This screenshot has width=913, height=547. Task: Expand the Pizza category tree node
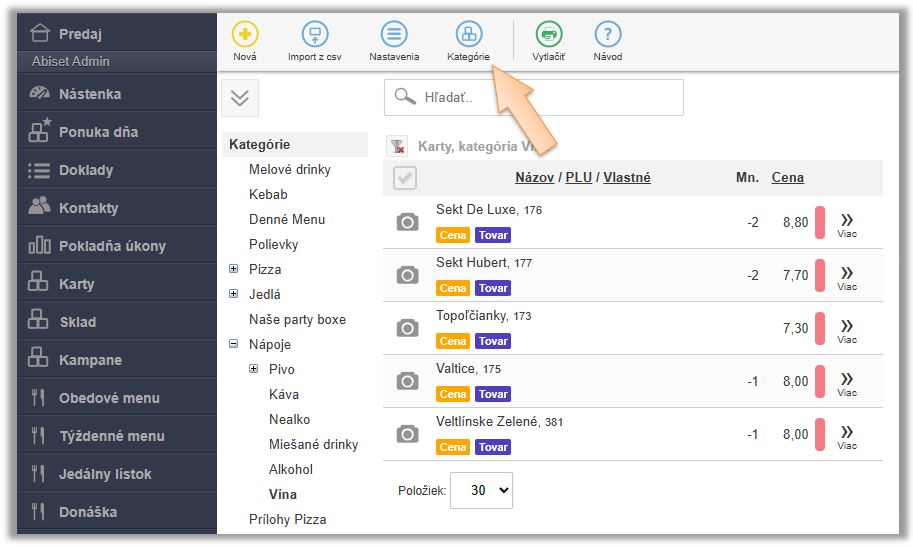[234, 269]
